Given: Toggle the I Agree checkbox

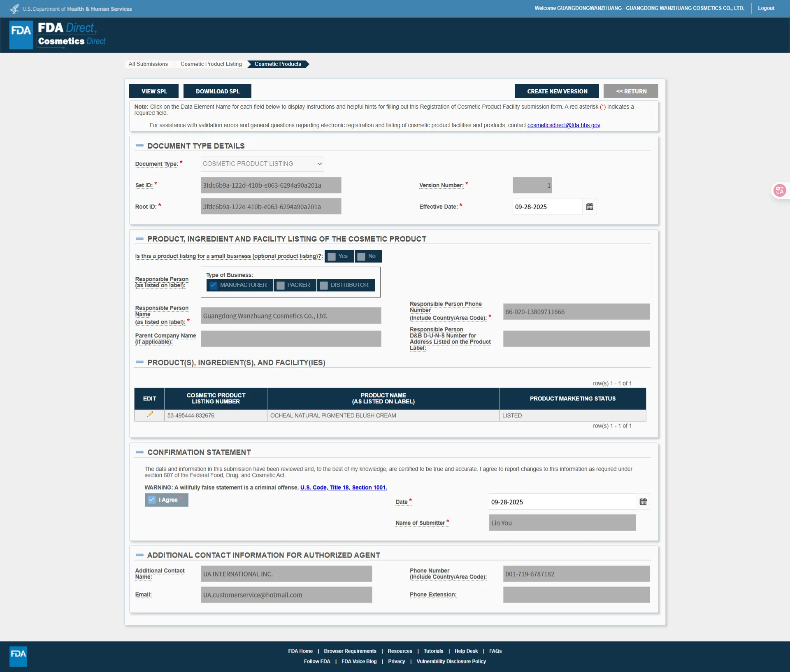Looking at the screenshot, I should click(152, 500).
